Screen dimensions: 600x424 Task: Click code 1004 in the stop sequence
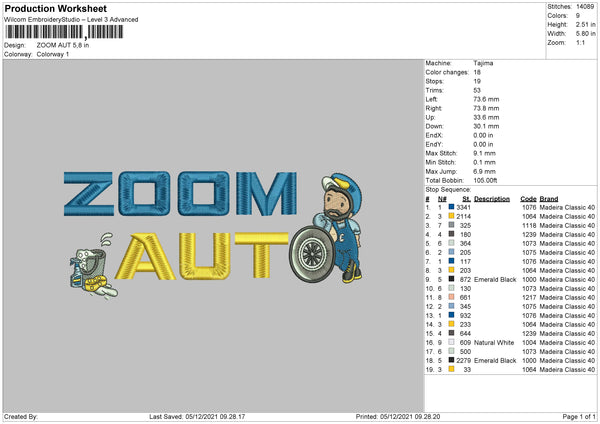[x=529, y=342]
